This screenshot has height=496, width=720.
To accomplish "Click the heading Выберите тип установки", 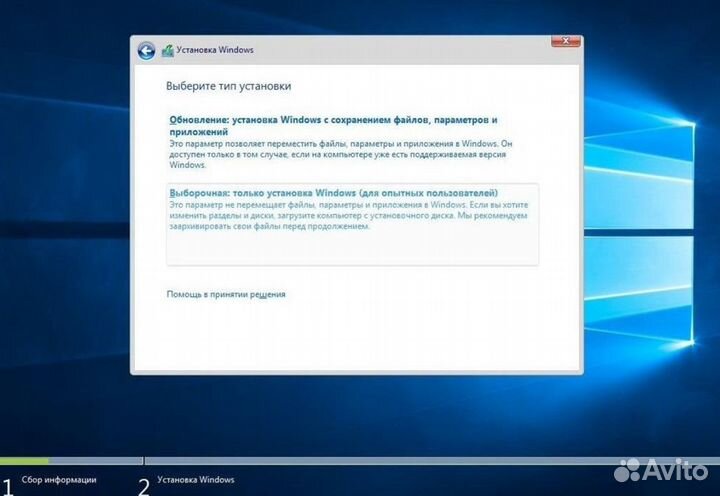I will pos(228,86).
